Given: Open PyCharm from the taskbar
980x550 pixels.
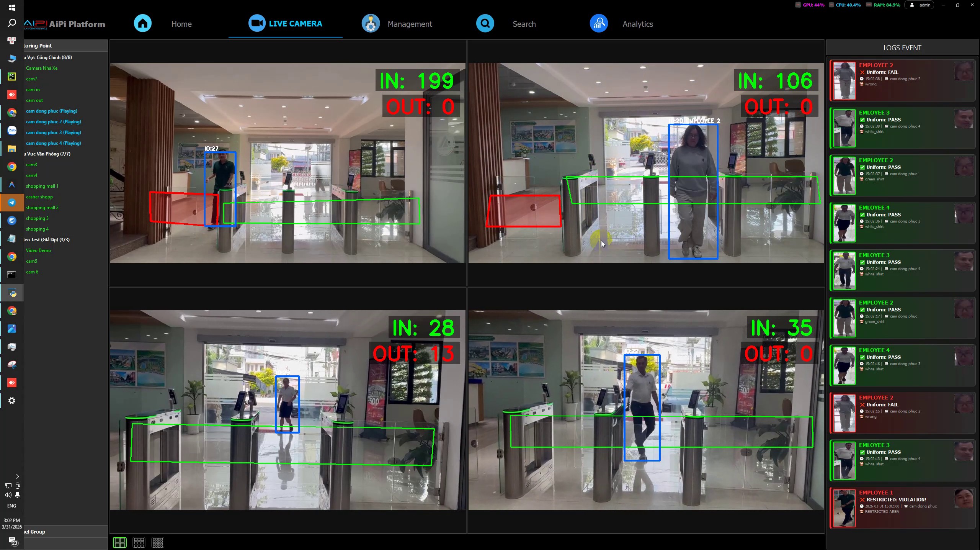Looking at the screenshot, I should coord(12,76).
